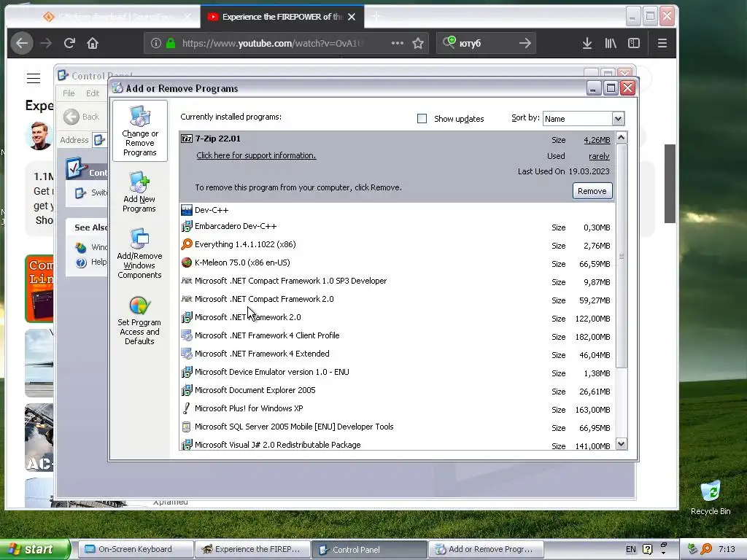Click Firefox back arrow button
747x560 pixels.
click(22, 43)
